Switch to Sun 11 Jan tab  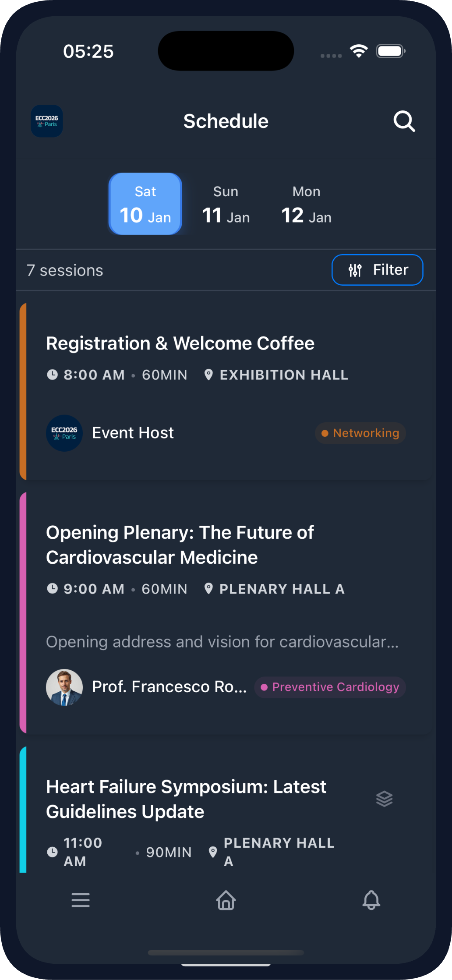226,204
